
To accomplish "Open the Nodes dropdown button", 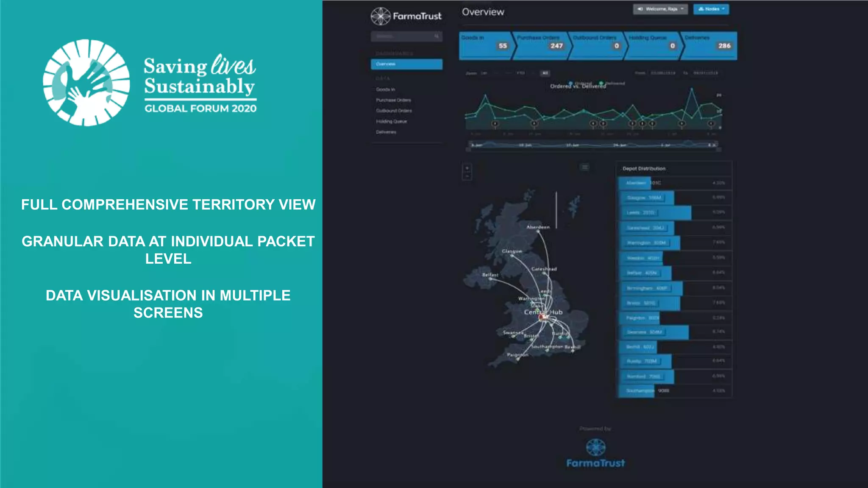I will (x=711, y=9).
